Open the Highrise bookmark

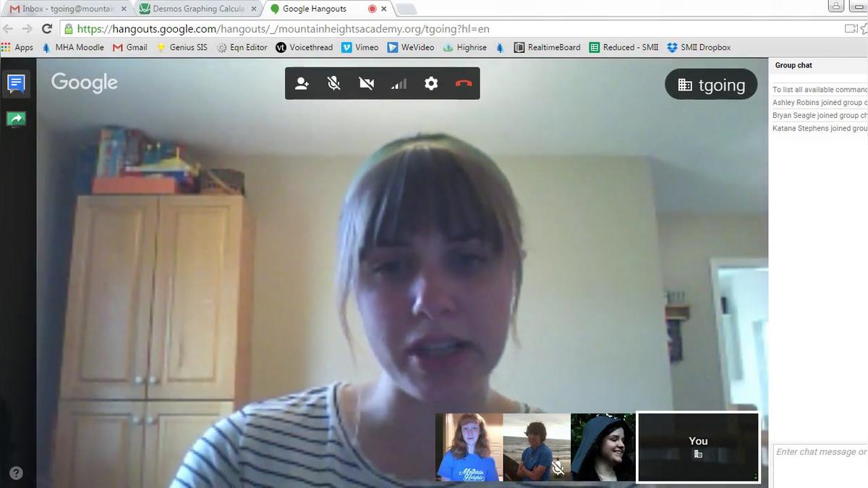click(465, 47)
